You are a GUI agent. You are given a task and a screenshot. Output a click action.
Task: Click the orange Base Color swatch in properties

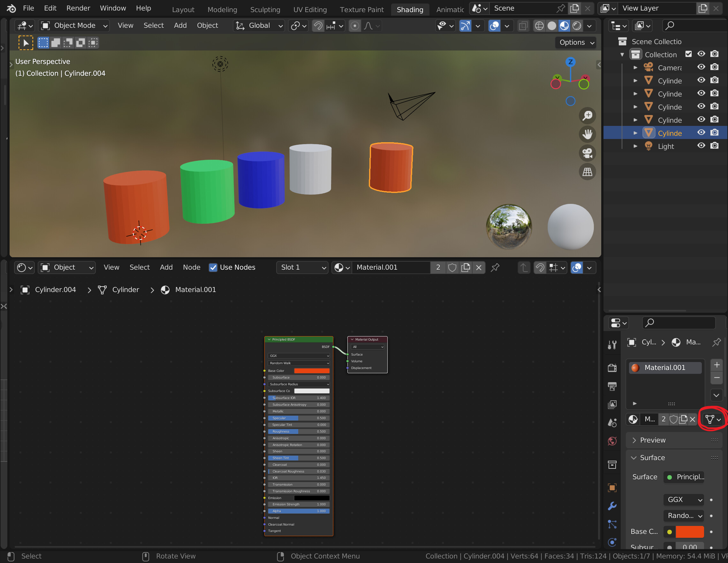tap(689, 532)
